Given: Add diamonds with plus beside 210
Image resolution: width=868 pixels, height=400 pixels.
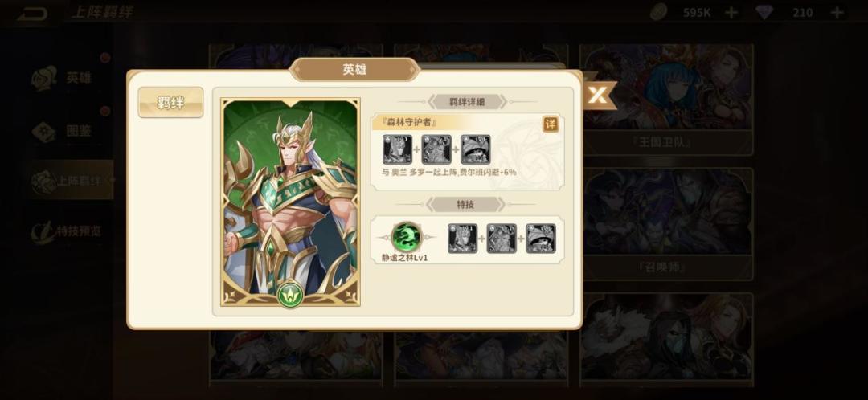Looking at the screenshot, I should coord(837,12).
